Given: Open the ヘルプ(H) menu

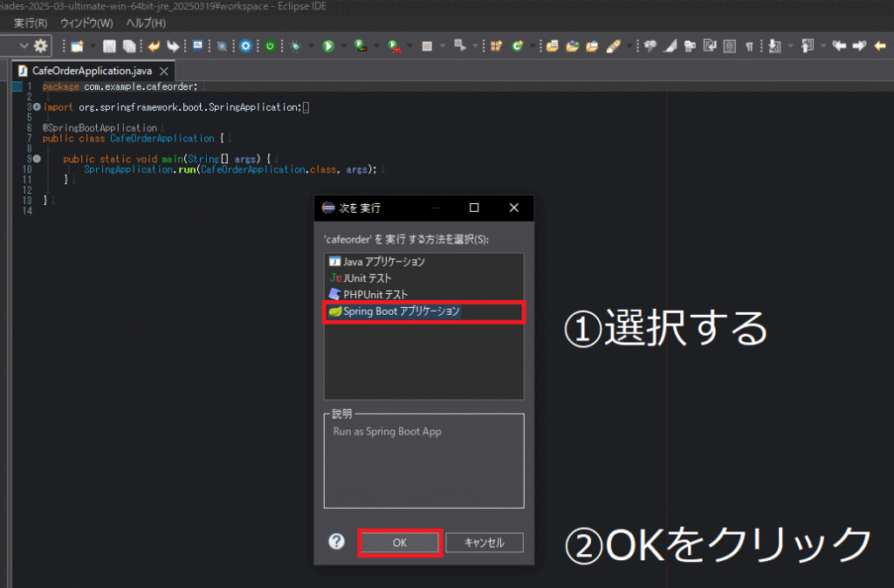Looking at the screenshot, I should [x=146, y=24].
